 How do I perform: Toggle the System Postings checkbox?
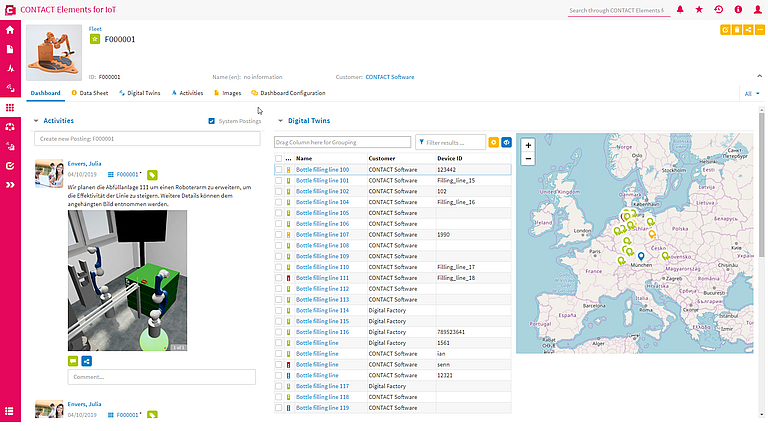(x=212, y=121)
